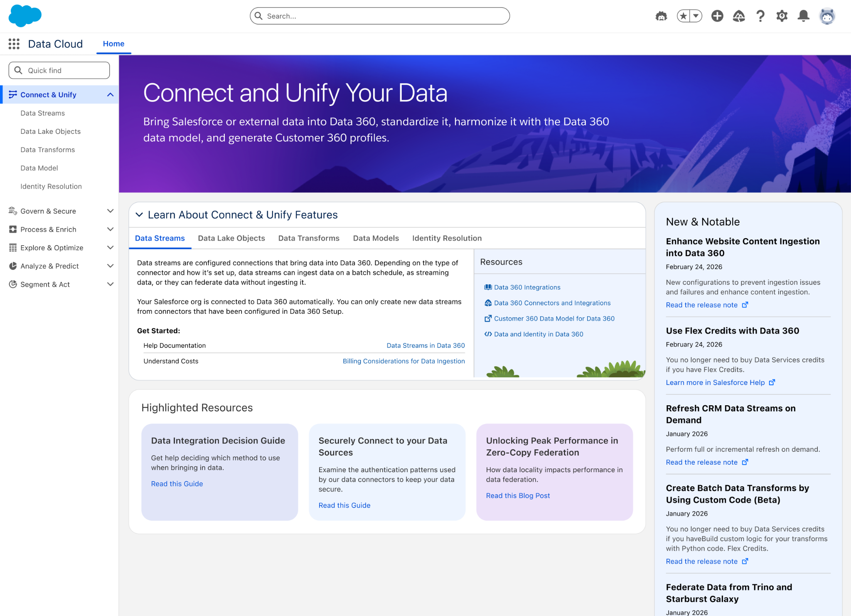Open the Setup gear menu
The width and height of the screenshot is (851, 616).
(x=782, y=16)
